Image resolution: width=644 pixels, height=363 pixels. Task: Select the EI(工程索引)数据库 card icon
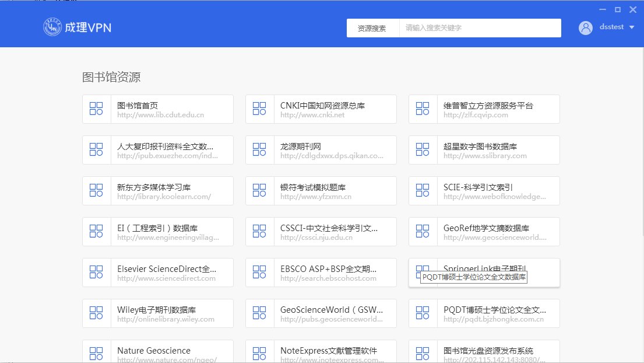96,232
